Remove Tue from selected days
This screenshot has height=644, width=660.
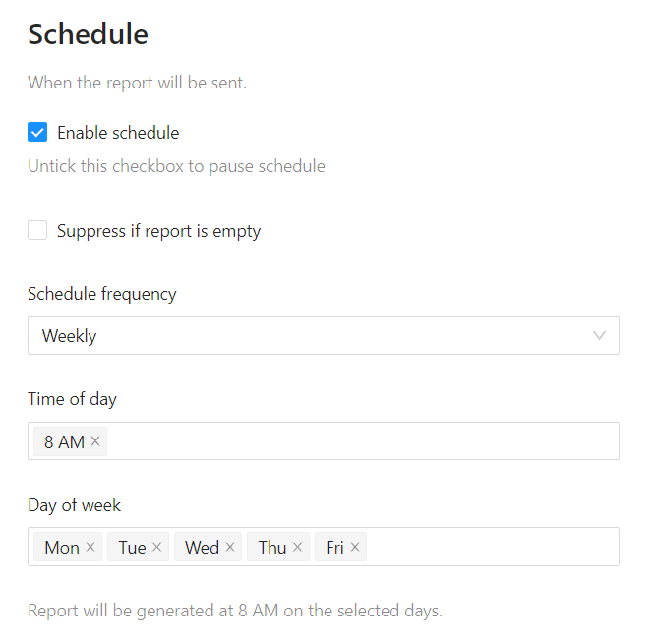[157, 547]
